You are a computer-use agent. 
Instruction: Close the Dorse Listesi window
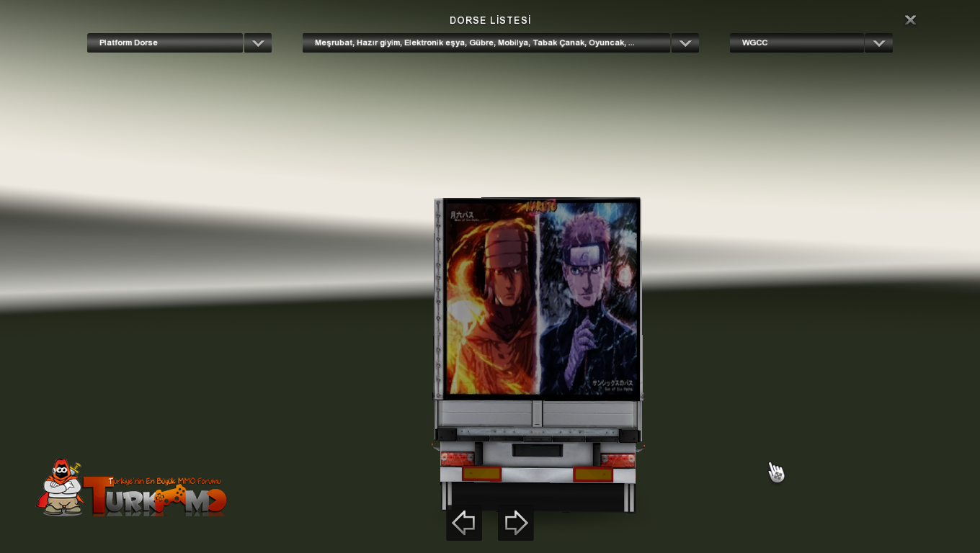[x=910, y=20]
